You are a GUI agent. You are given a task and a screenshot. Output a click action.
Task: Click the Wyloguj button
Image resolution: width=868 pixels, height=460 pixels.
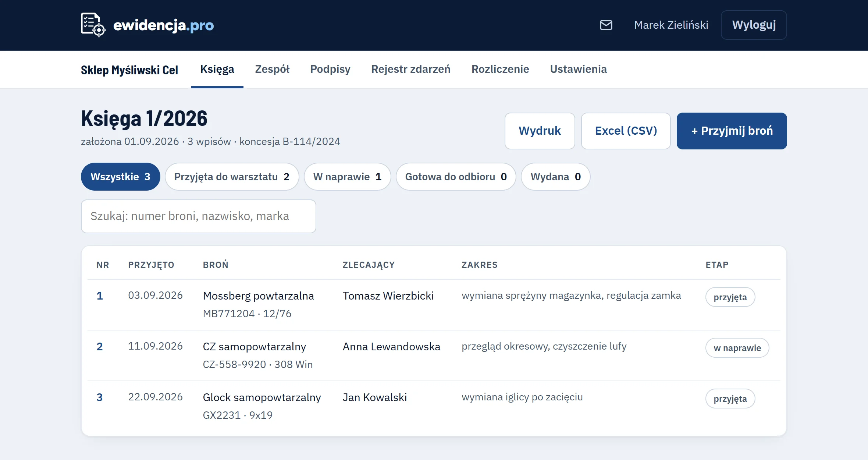(x=754, y=25)
